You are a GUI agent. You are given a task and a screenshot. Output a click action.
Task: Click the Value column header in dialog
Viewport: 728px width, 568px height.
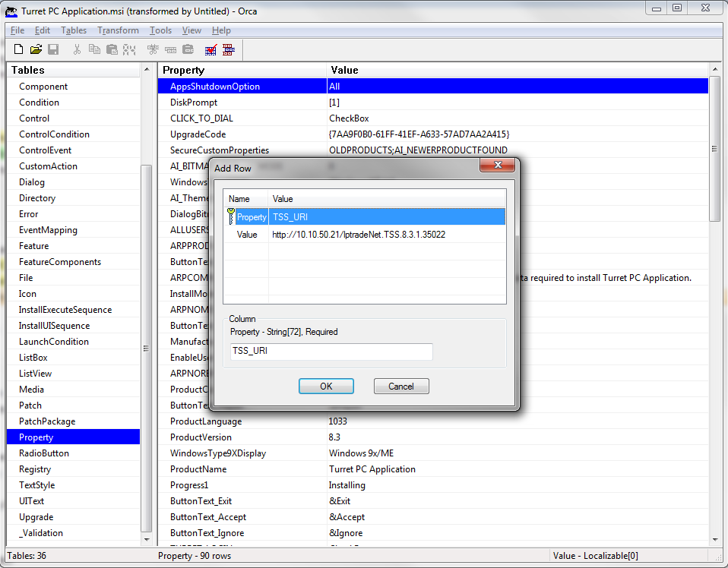386,199
